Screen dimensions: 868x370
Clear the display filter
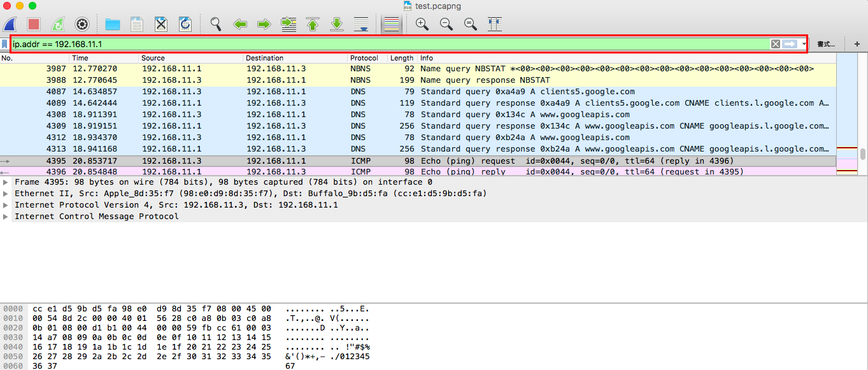coord(775,44)
